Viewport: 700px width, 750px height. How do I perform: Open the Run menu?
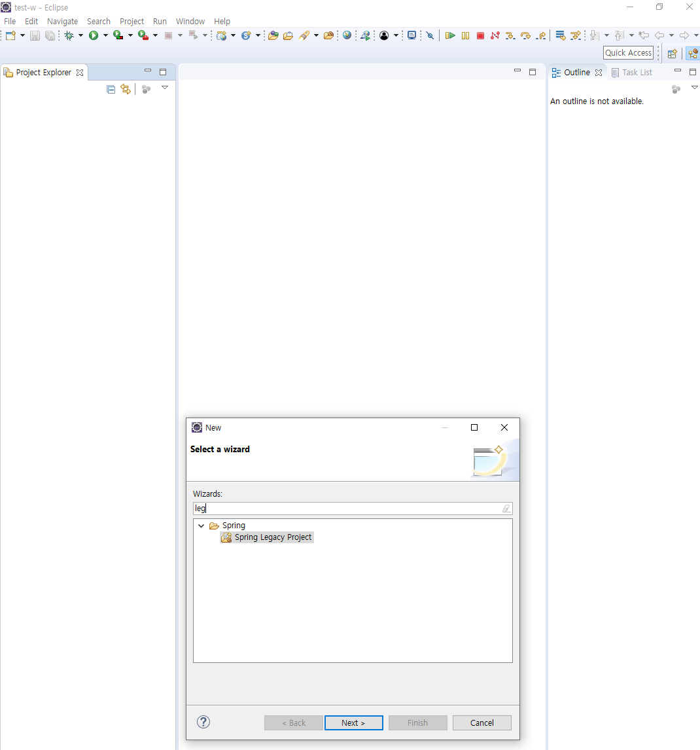160,22
